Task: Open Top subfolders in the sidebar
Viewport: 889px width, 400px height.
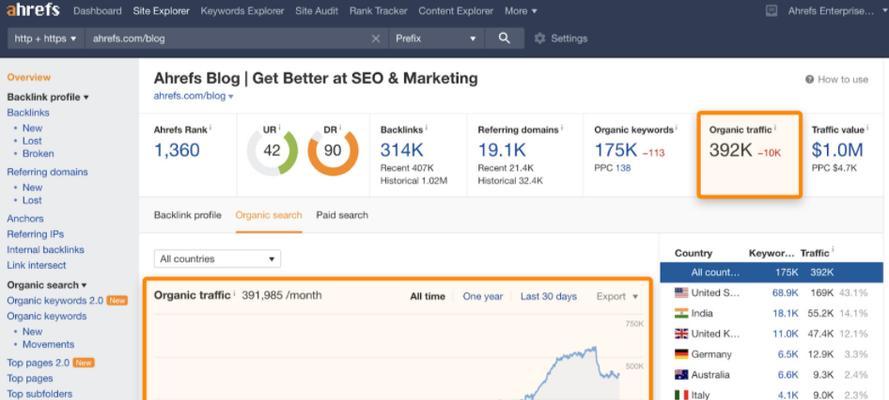Action: coord(40,394)
